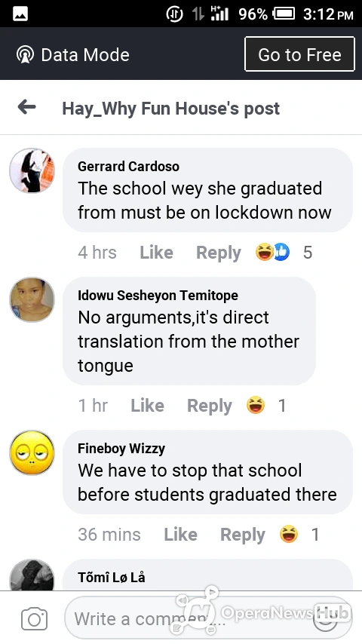Screen dimensions: 362x644
Task: Open Fineboy Wizzy's emoji avatar
Action: (32, 452)
